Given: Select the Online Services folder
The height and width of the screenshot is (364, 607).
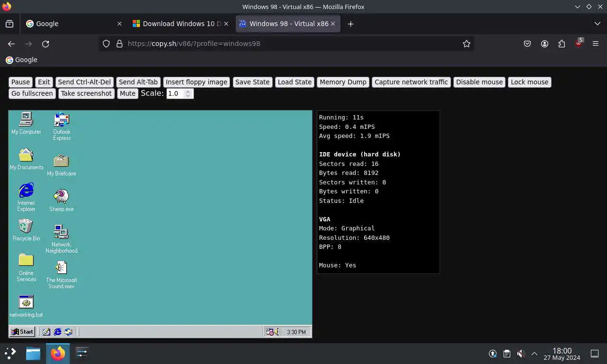Looking at the screenshot, I should point(26,268).
